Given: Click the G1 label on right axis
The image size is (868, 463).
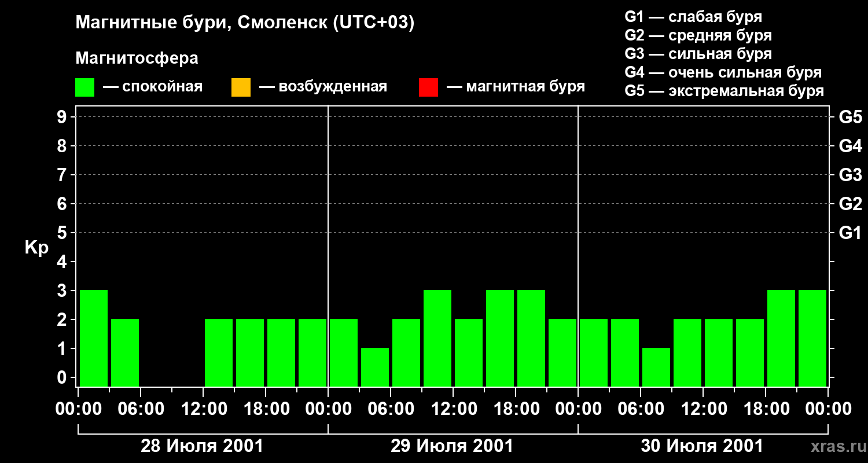Looking at the screenshot, I should pos(850,233).
